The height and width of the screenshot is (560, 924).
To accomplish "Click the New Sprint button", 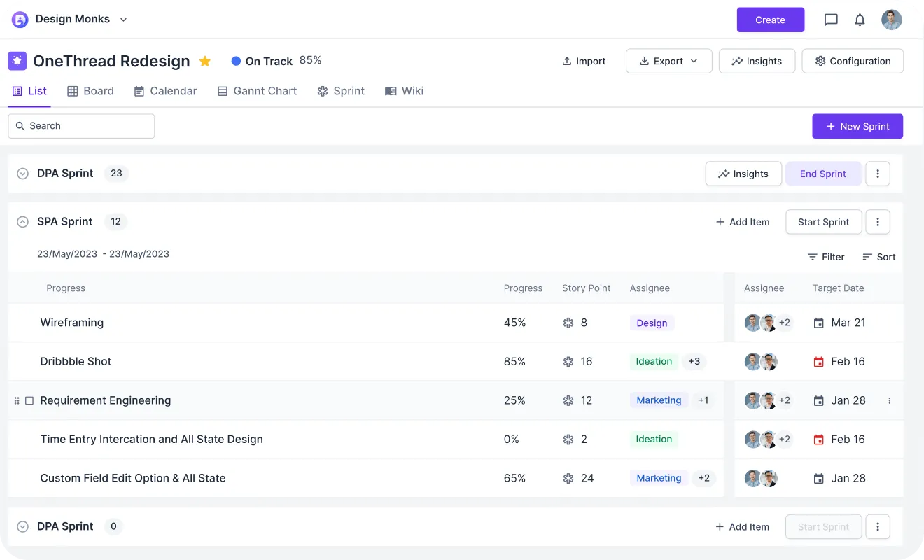I will click(857, 126).
